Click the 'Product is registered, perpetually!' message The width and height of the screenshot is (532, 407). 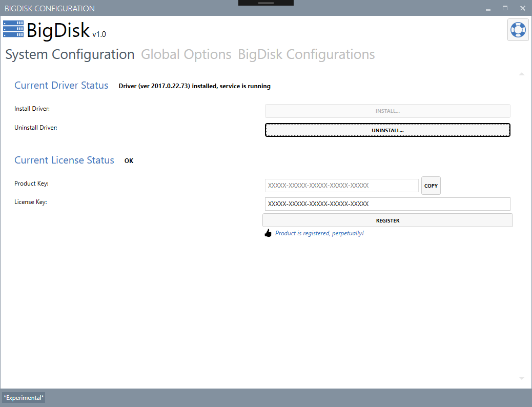pyautogui.click(x=319, y=233)
